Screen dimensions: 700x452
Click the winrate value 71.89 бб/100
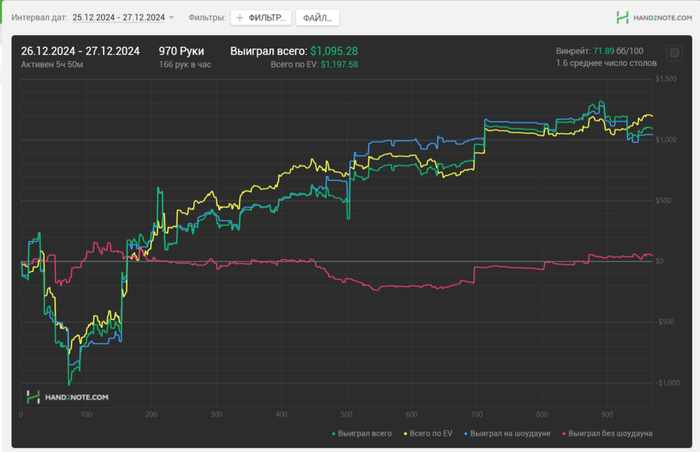[x=618, y=51]
